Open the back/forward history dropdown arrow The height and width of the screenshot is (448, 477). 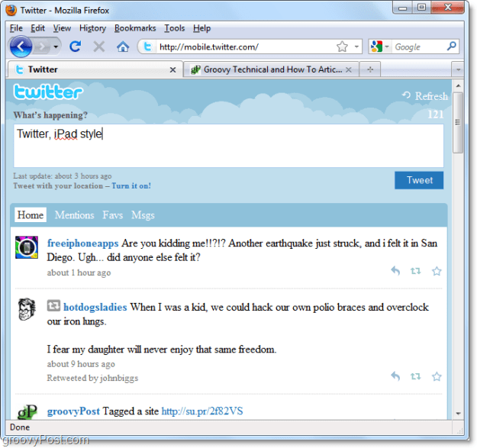[x=56, y=47]
